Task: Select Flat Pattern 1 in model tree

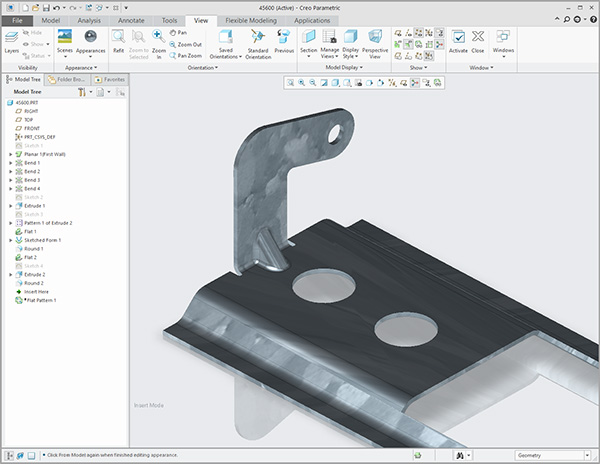Action: point(40,300)
